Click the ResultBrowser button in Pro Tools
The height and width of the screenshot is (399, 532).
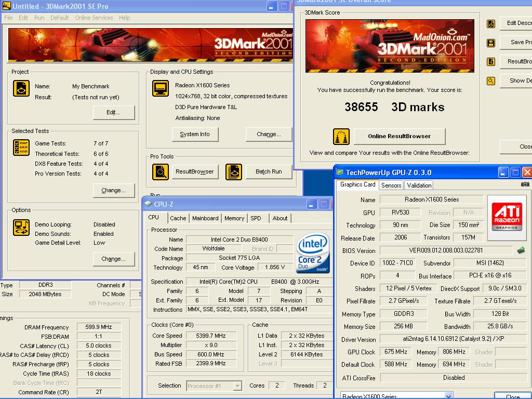(195, 171)
